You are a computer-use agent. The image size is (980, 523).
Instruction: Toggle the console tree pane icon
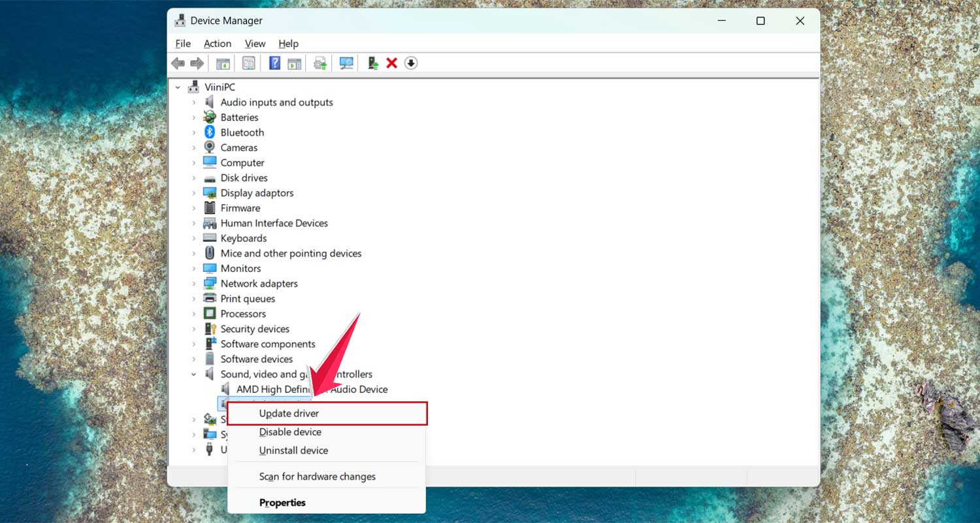[x=222, y=63]
